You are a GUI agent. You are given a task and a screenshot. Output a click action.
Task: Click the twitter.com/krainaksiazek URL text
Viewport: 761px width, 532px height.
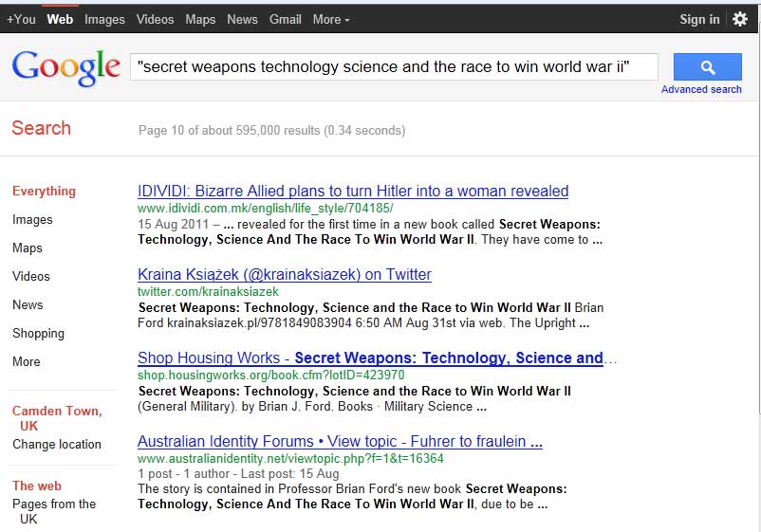pos(208,291)
